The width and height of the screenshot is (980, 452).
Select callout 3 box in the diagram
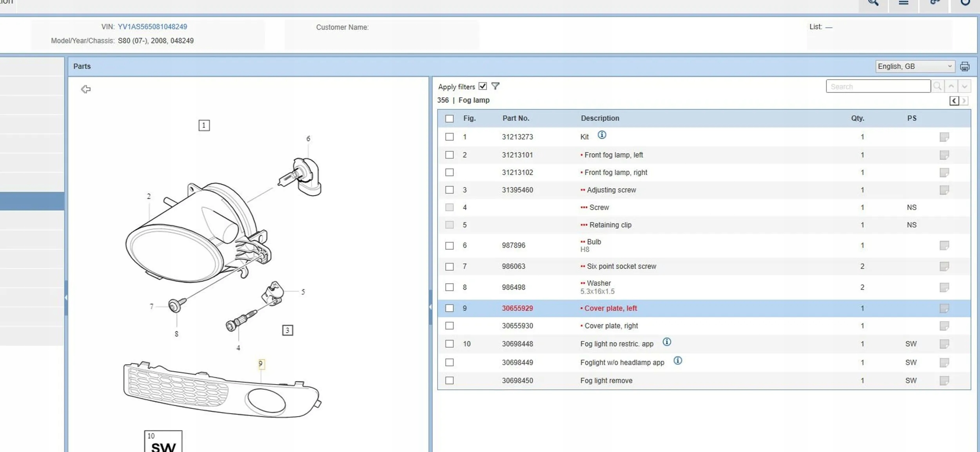click(x=287, y=330)
